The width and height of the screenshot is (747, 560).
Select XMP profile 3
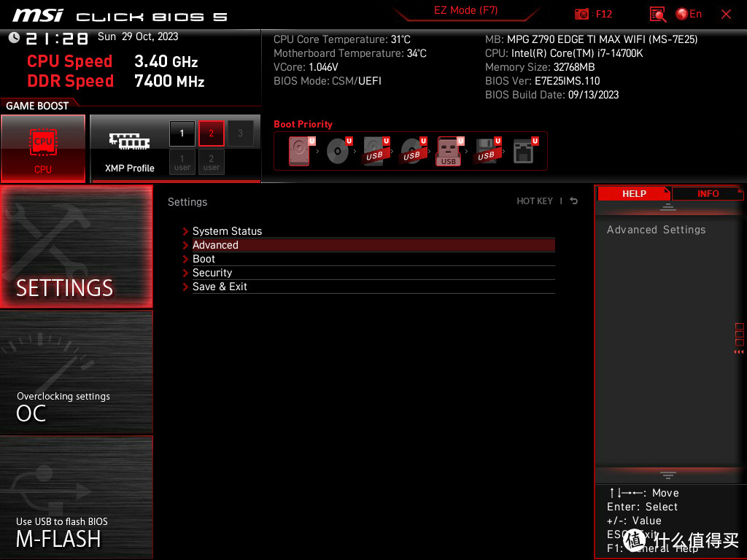pos(240,133)
